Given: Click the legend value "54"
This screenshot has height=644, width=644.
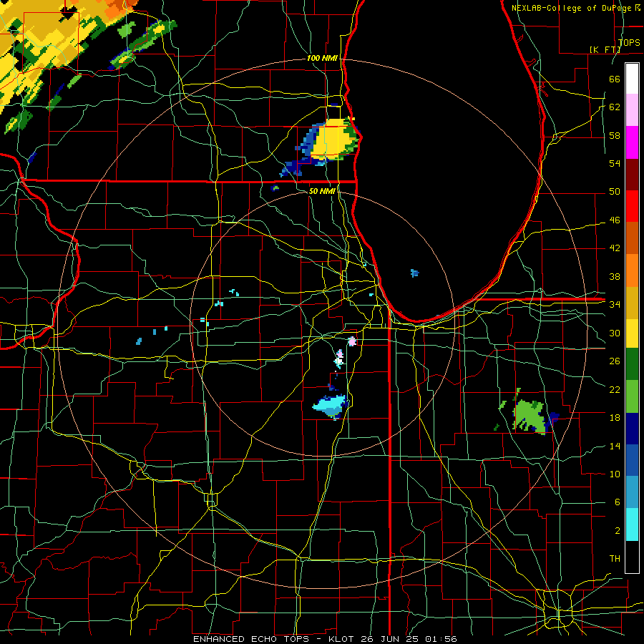Looking at the screenshot, I should coord(615,163).
